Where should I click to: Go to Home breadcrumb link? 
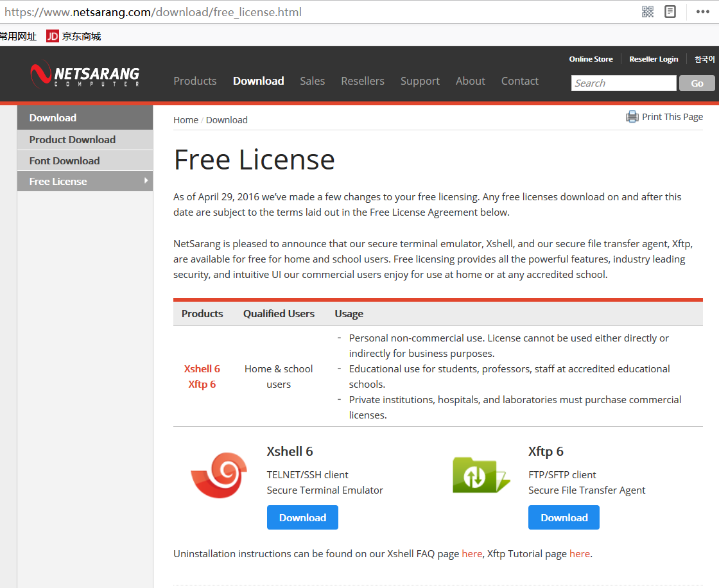point(186,119)
